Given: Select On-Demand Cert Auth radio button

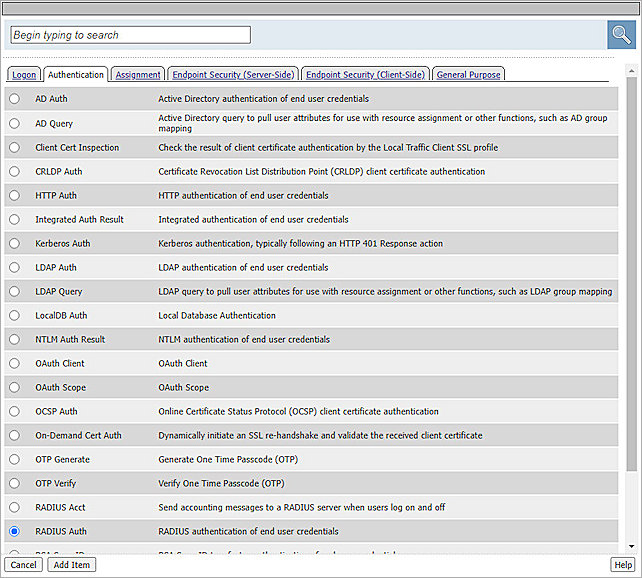Looking at the screenshot, I should pyautogui.click(x=14, y=435).
